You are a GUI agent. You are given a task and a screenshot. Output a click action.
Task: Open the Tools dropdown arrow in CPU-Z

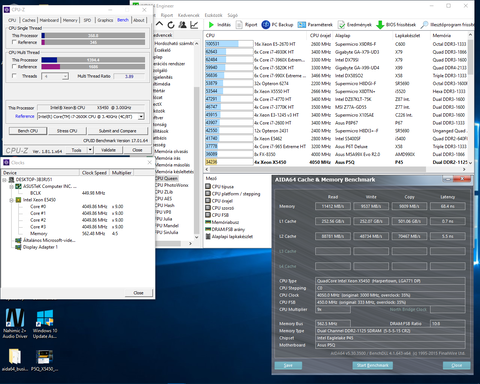pyautogui.click(x=90, y=150)
